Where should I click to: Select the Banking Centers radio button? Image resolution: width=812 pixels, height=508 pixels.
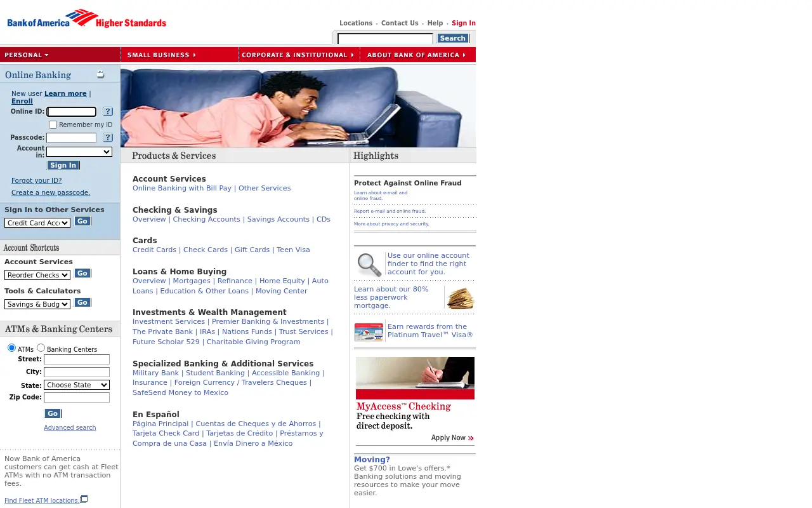[41, 348]
